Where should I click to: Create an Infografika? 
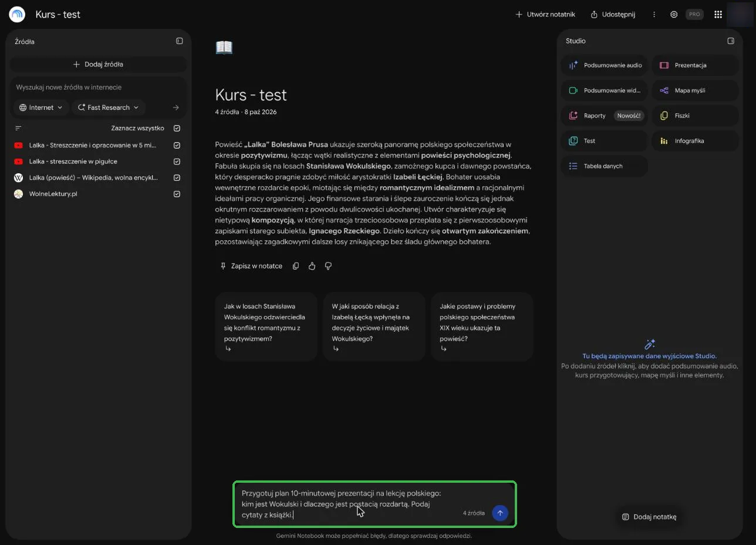pos(695,141)
